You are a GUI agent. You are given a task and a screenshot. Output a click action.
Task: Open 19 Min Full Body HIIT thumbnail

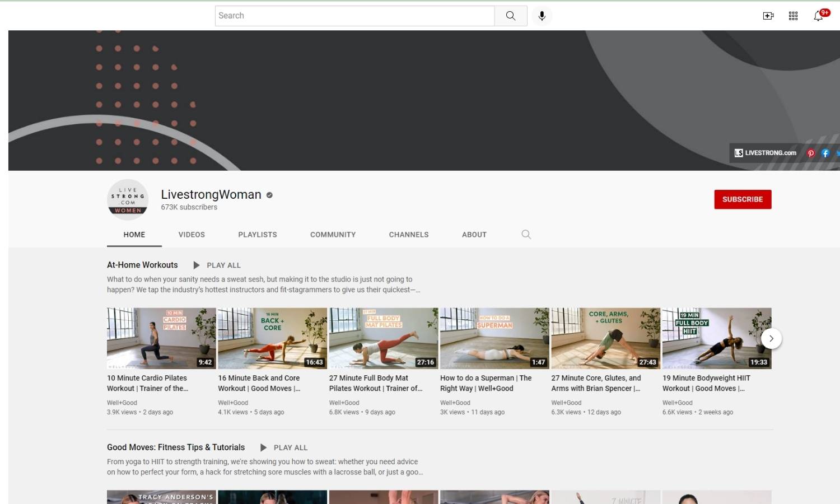click(717, 338)
